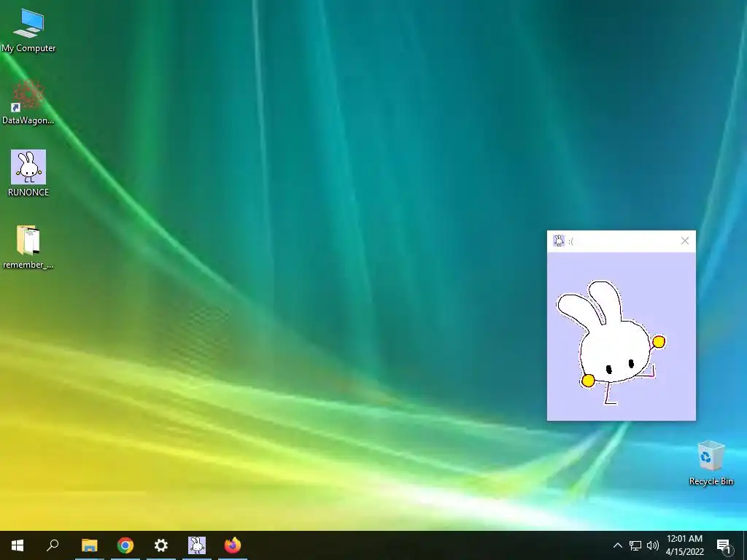
Task: Open Settings gear in taskbar
Action: tap(161, 545)
